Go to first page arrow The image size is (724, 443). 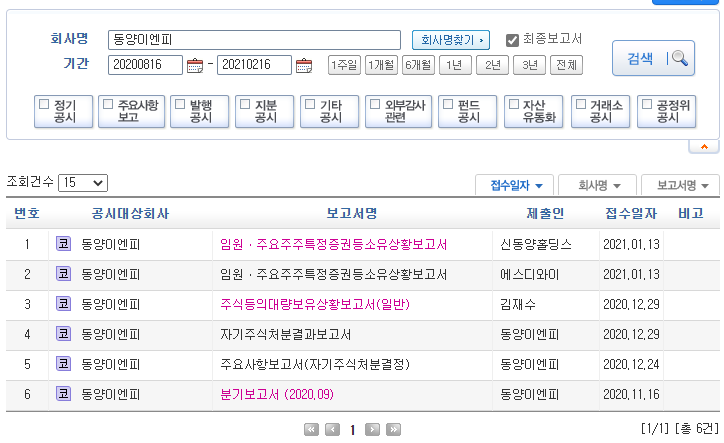pyautogui.click(x=311, y=430)
